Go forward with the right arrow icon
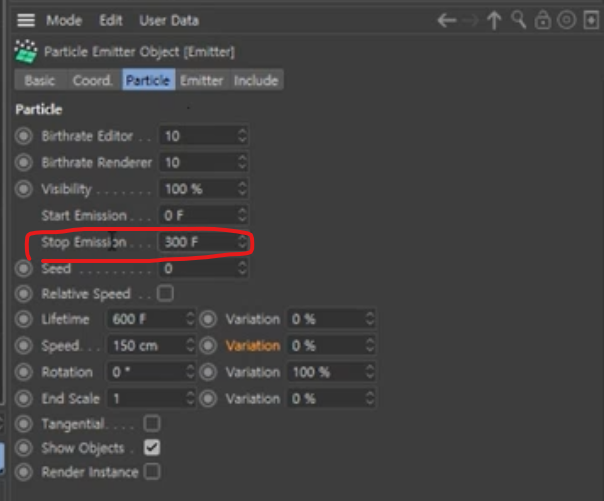Viewport: 604px width, 501px height. (x=470, y=20)
